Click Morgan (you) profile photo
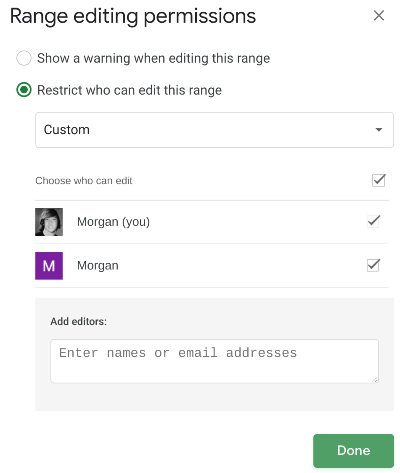The width and height of the screenshot is (400, 473). point(49,222)
